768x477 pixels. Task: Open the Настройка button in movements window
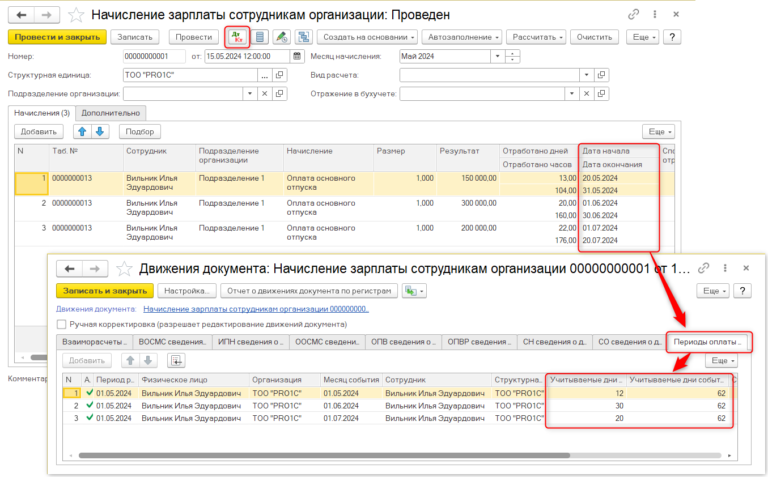[187, 291]
